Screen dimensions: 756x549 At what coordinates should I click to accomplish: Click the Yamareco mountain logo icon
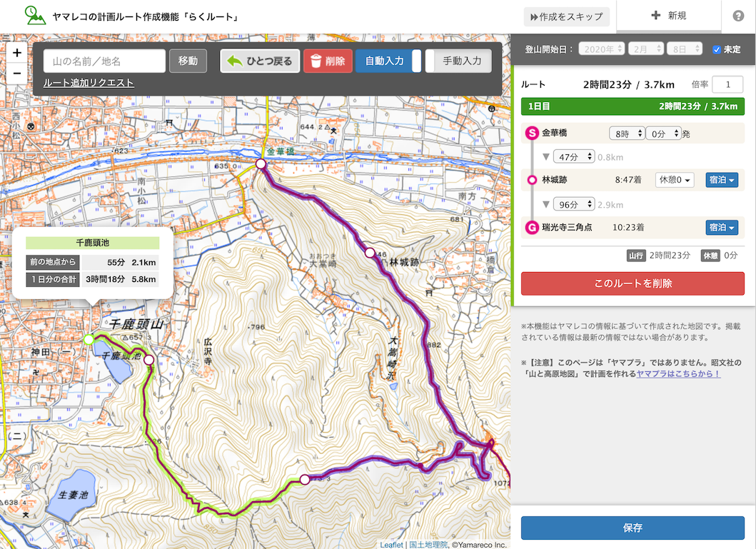35,16
